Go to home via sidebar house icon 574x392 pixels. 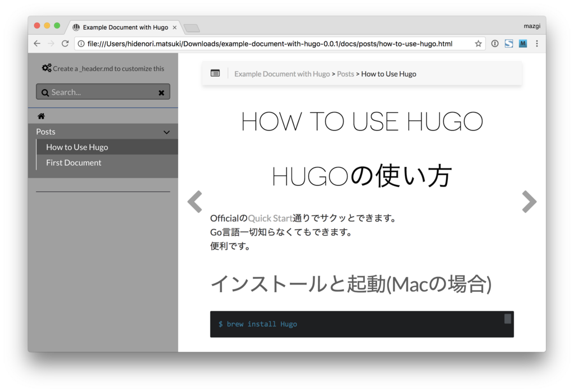[x=41, y=116]
